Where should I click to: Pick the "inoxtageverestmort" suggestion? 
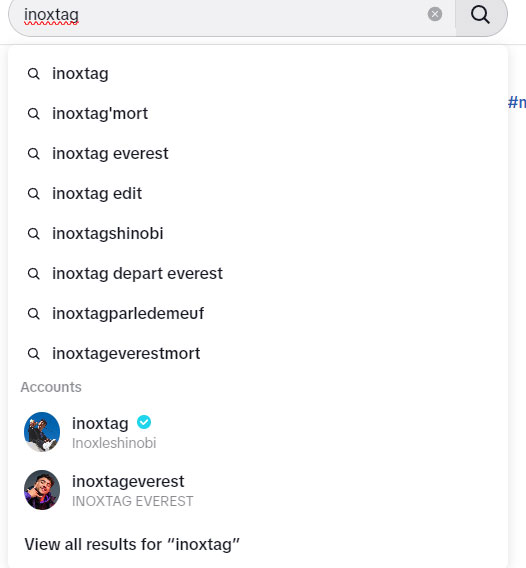point(258,354)
